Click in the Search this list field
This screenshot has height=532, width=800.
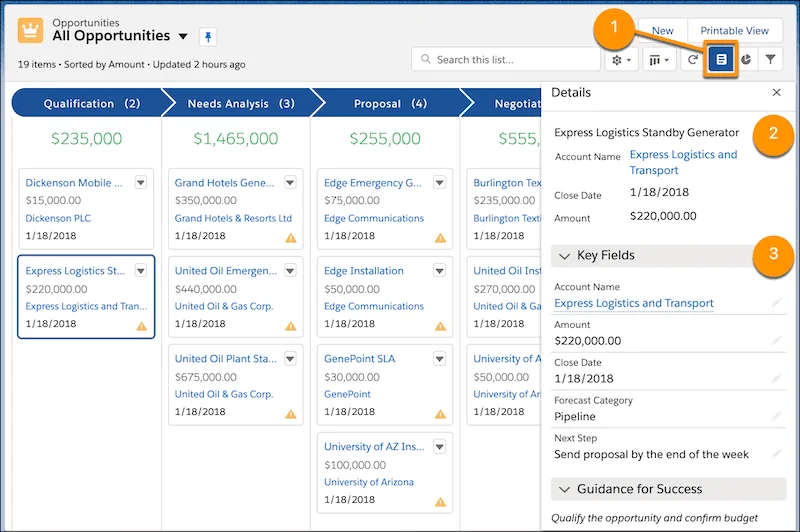click(x=506, y=60)
